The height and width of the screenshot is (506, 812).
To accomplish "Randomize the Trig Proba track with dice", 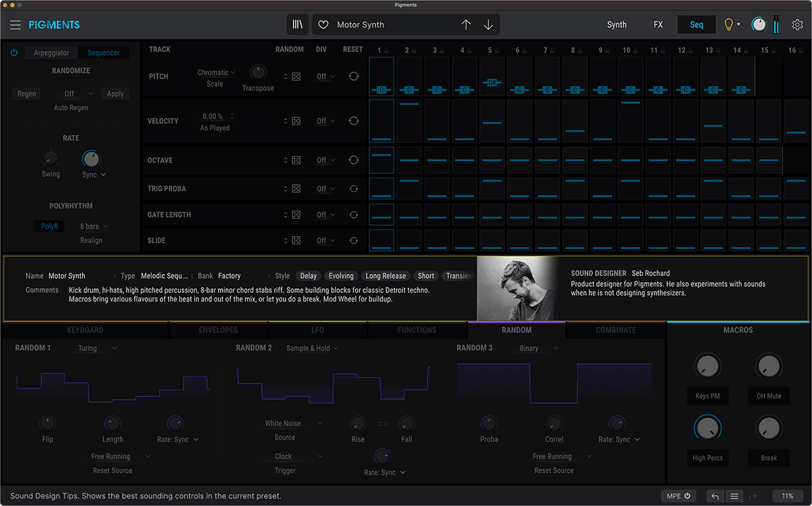I will coord(296,189).
